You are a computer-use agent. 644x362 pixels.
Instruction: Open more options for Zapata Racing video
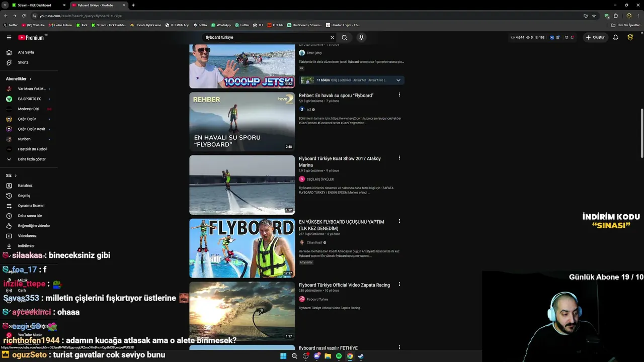point(399,284)
